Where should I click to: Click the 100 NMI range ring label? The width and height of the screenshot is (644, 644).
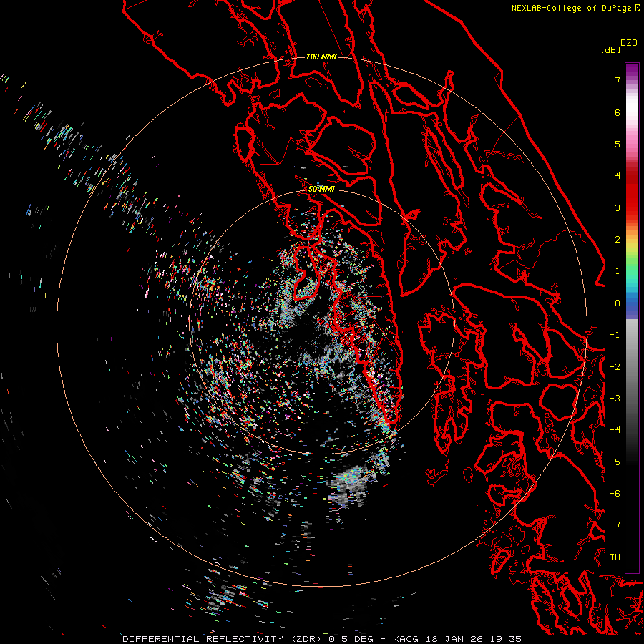pyautogui.click(x=321, y=57)
